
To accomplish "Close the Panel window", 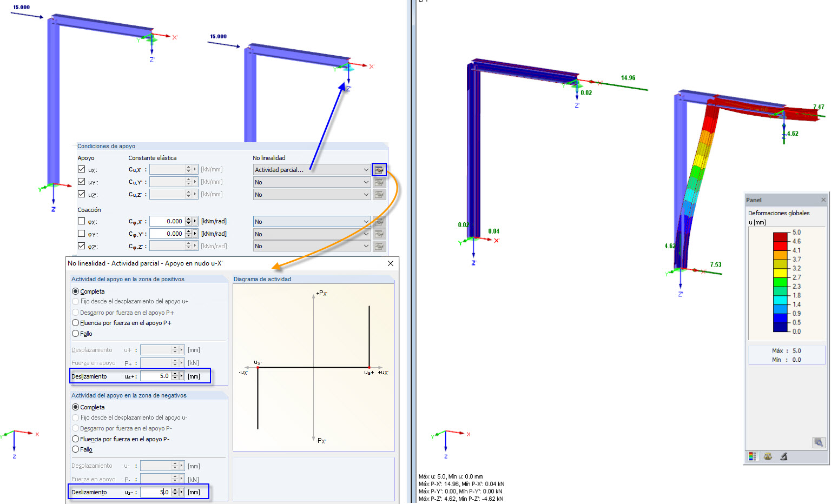I will click(x=823, y=200).
